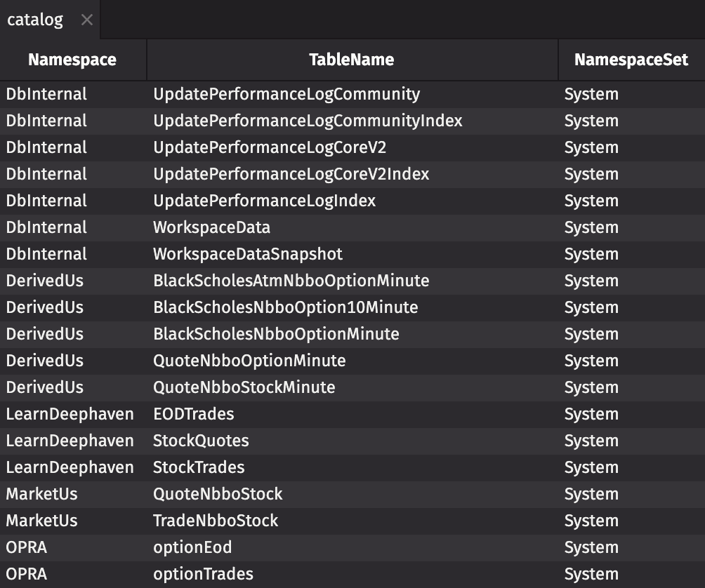Sort by the Namespace column header

pos(72,60)
